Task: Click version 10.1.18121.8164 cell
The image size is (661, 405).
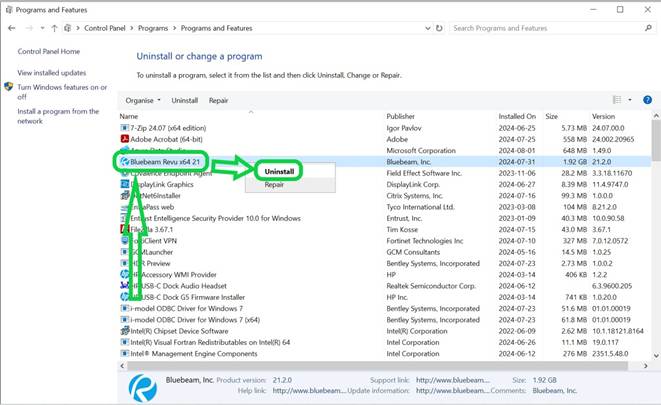Action: pos(618,331)
